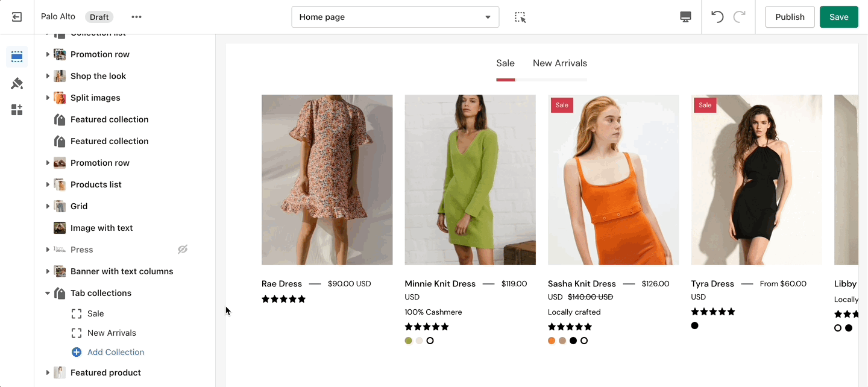Expand the Shop the look section
868x387 pixels.
(x=48, y=76)
